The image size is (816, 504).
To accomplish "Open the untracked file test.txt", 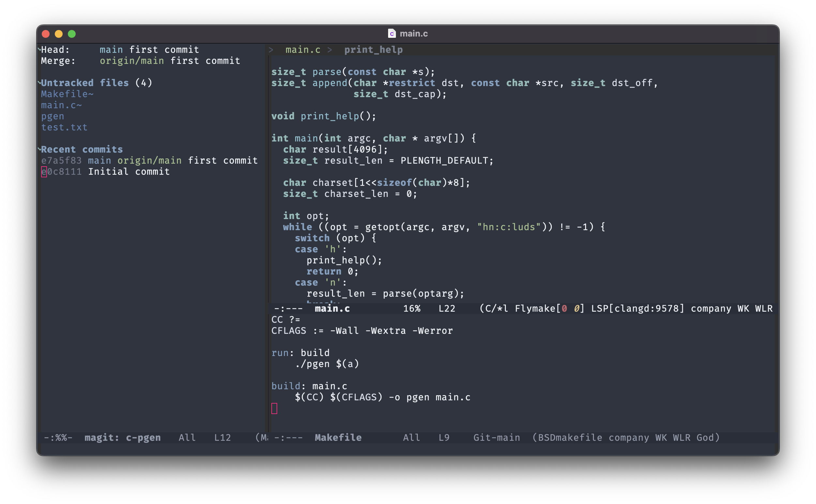I will (64, 127).
